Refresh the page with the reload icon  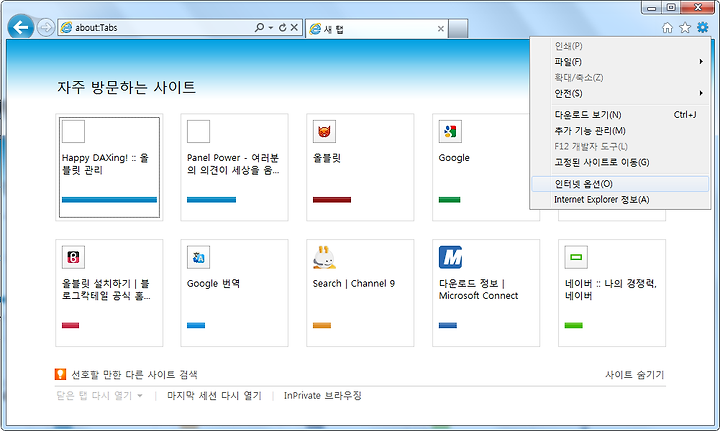coord(282,28)
